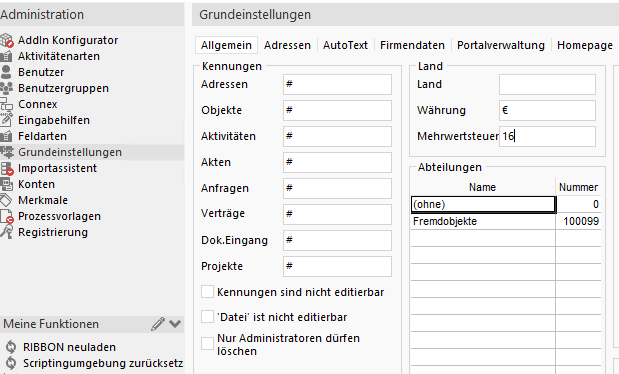The height and width of the screenshot is (374, 619).
Task: Click the RIBBON neuladen refresh icon
Action: pyautogui.click(x=11, y=347)
